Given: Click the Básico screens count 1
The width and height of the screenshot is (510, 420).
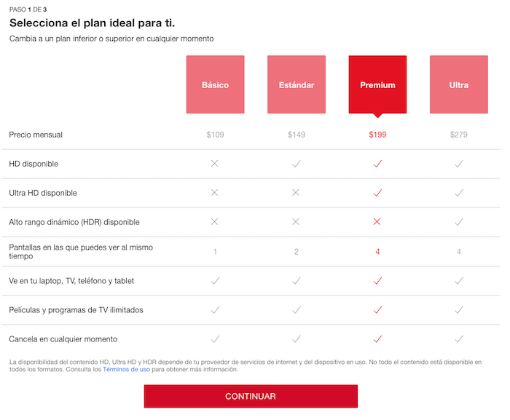Looking at the screenshot, I should (x=215, y=252).
